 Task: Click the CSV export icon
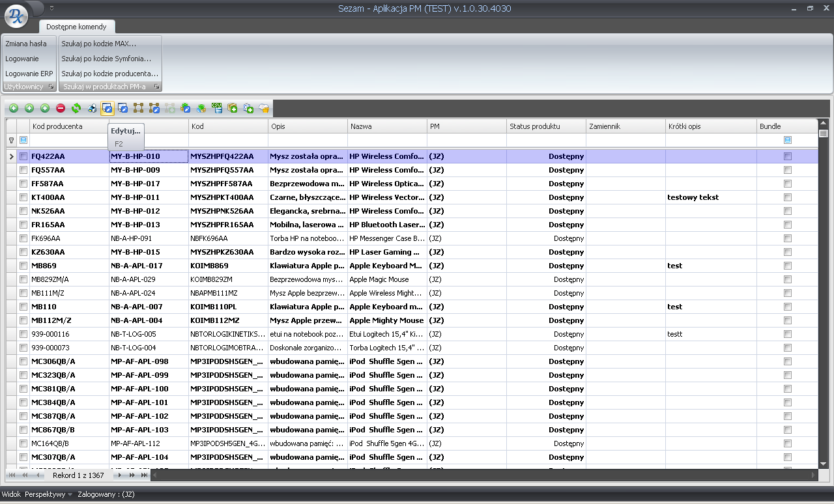217,108
